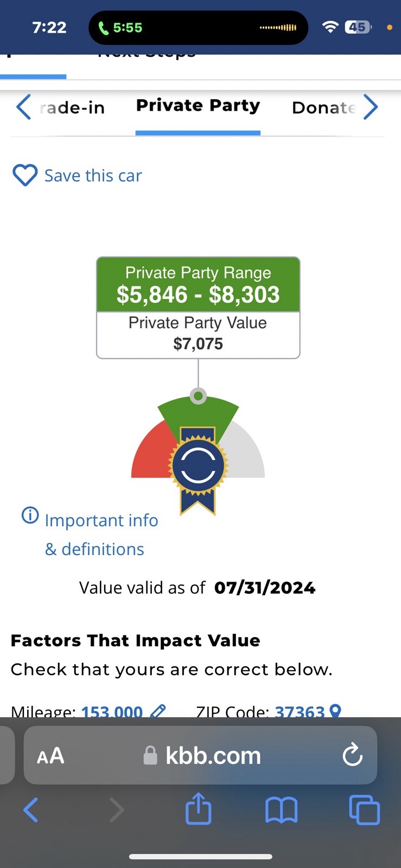Open Important info & definitions link

tap(101, 534)
